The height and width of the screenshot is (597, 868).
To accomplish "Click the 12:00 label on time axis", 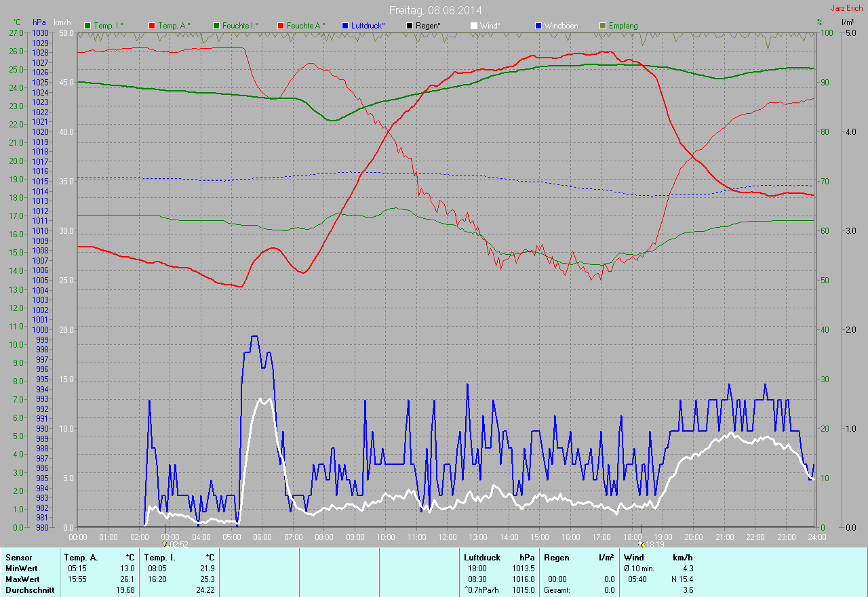I will 448,537.
